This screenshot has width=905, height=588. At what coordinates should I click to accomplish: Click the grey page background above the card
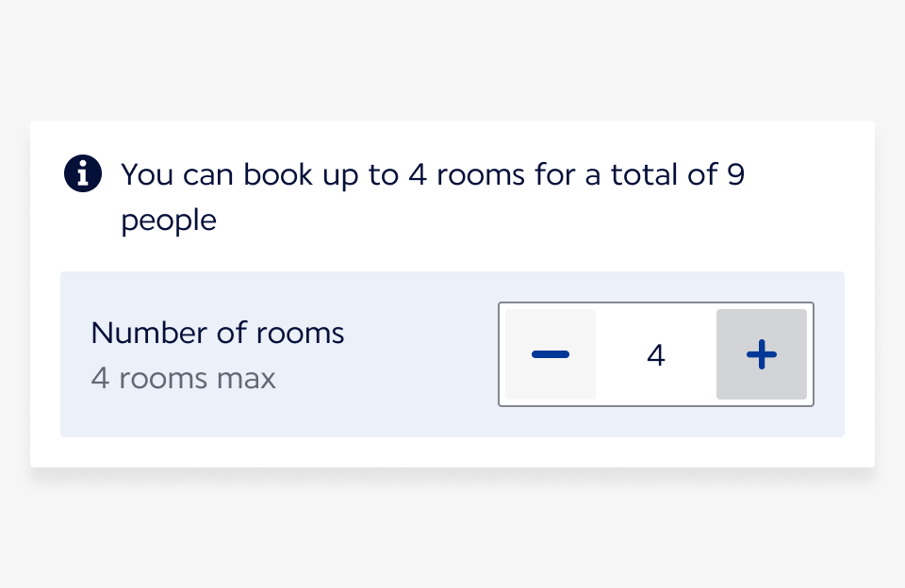[452, 57]
